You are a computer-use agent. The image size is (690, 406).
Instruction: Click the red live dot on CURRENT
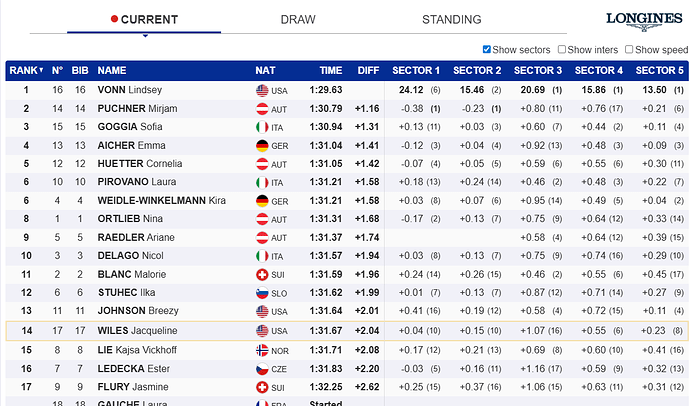(x=115, y=19)
